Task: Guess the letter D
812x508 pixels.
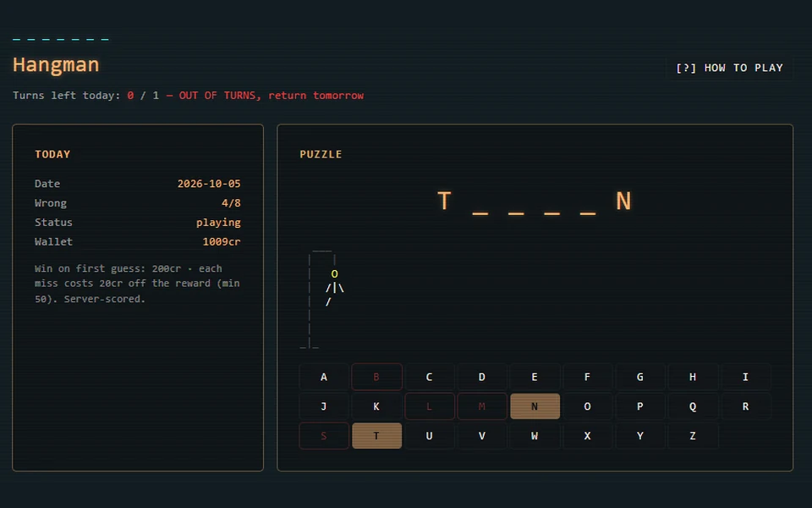Action: click(x=482, y=377)
